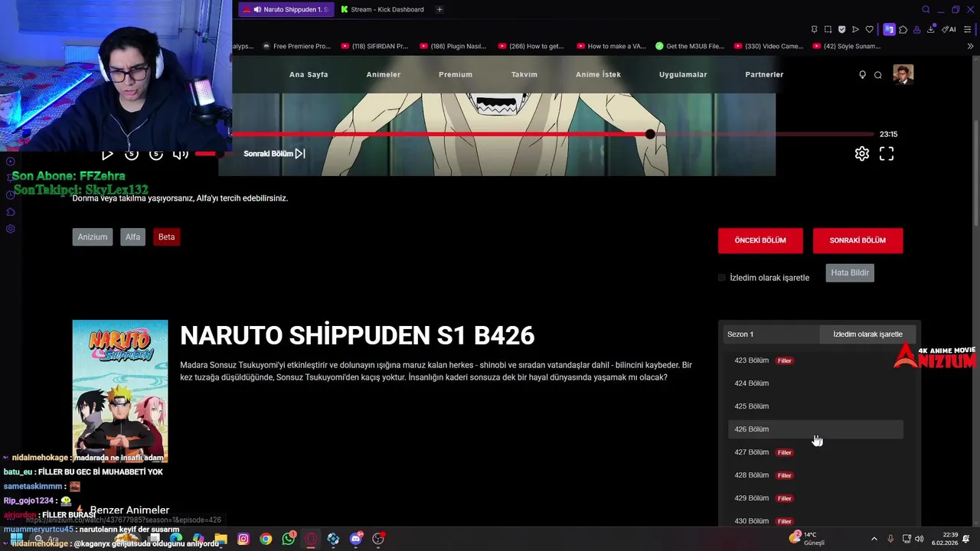Select 428 Bölüm in episode list

tap(815, 475)
